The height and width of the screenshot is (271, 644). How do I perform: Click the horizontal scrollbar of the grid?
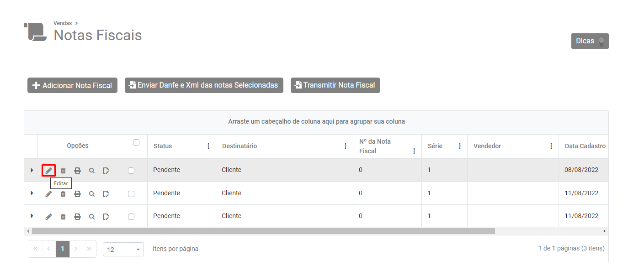pos(263,231)
